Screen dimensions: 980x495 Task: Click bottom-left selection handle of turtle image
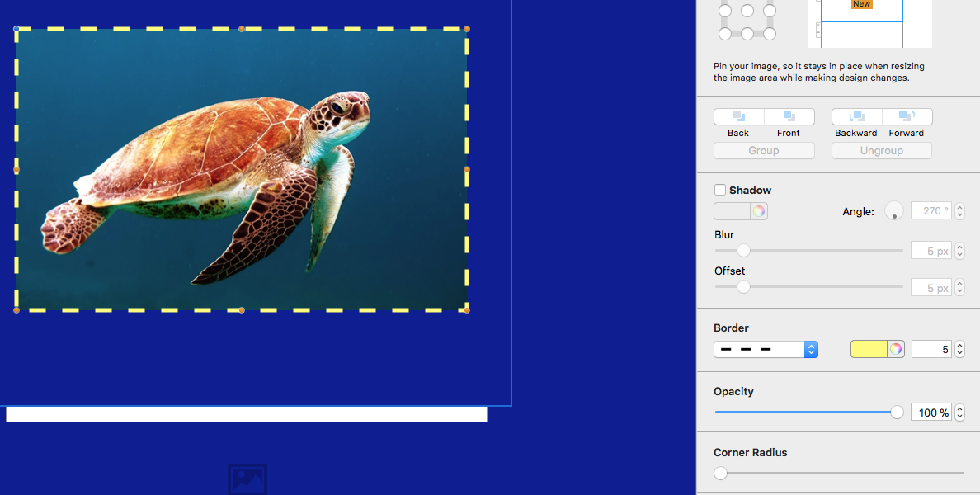(16, 310)
